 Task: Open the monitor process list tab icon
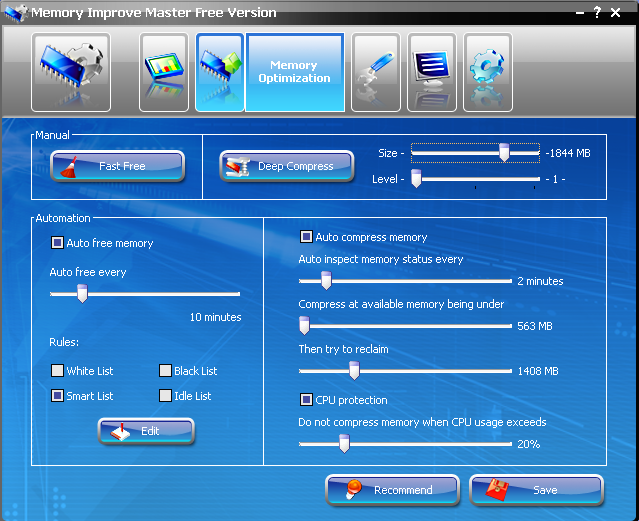coord(432,72)
